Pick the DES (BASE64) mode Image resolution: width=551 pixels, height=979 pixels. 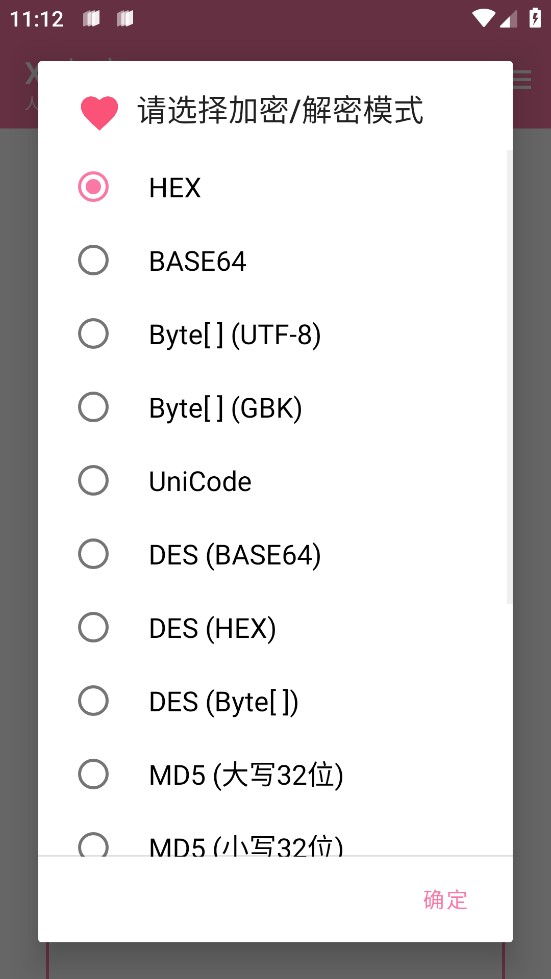275,554
